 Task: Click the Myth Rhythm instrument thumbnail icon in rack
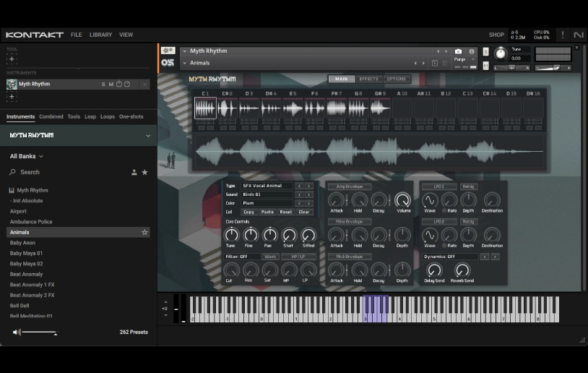pos(12,84)
